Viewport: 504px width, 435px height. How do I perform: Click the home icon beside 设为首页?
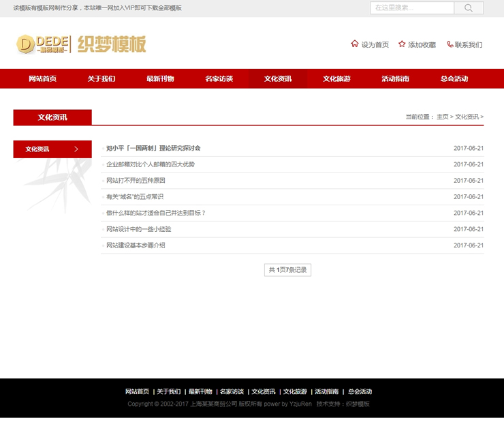click(x=354, y=44)
